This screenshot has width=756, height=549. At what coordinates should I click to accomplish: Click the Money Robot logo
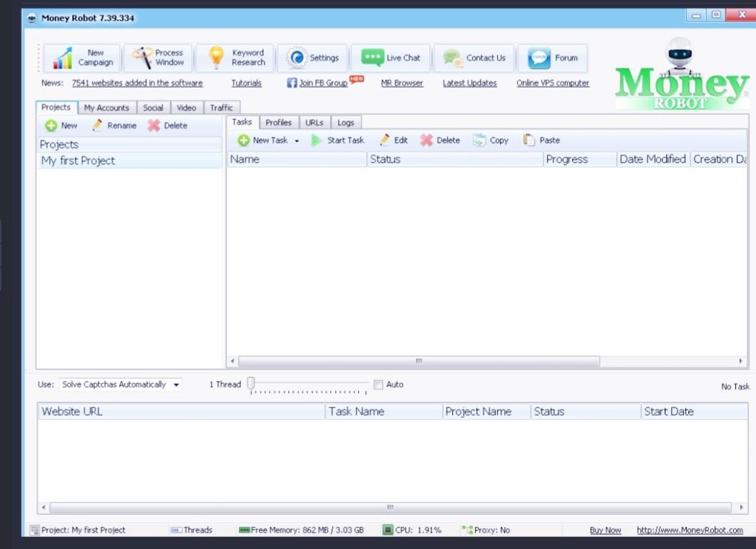682,75
